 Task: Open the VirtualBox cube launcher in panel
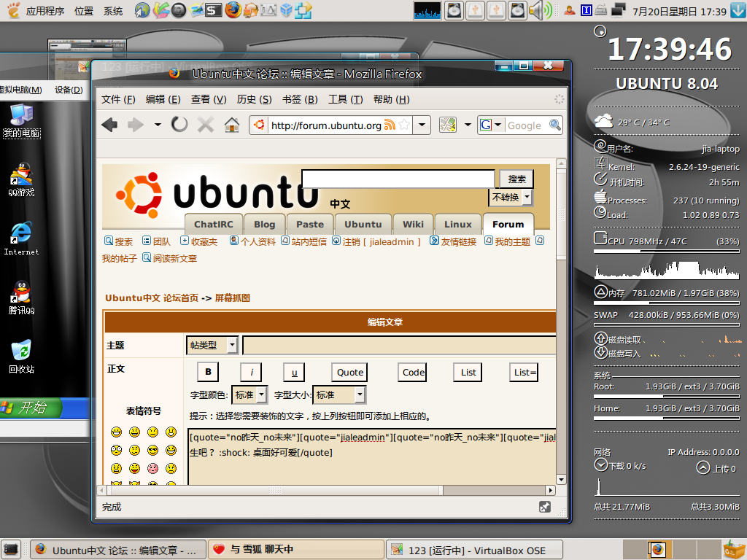[286, 10]
